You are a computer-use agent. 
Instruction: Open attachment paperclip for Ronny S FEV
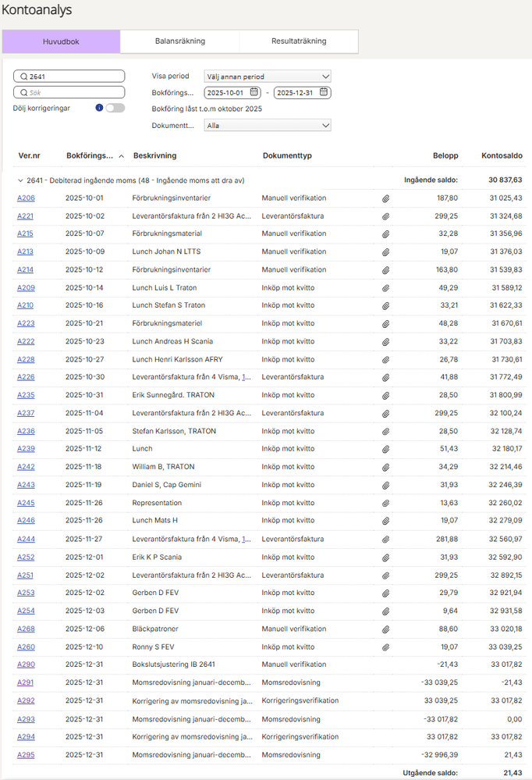pos(385,647)
